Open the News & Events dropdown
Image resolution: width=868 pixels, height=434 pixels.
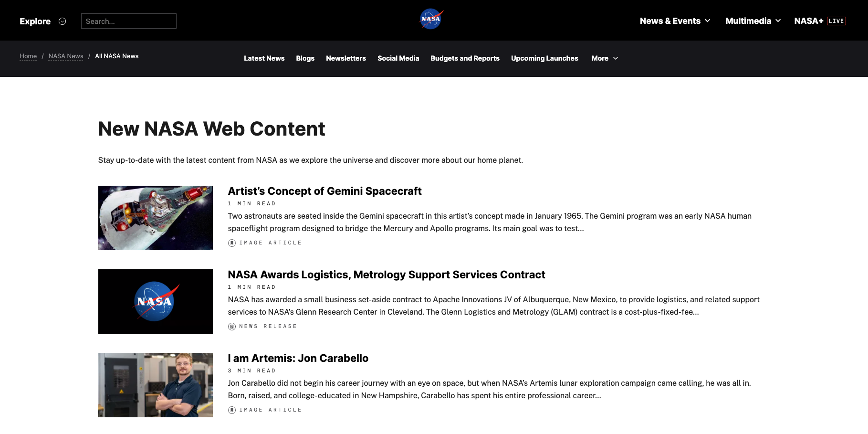(x=670, y=21)
